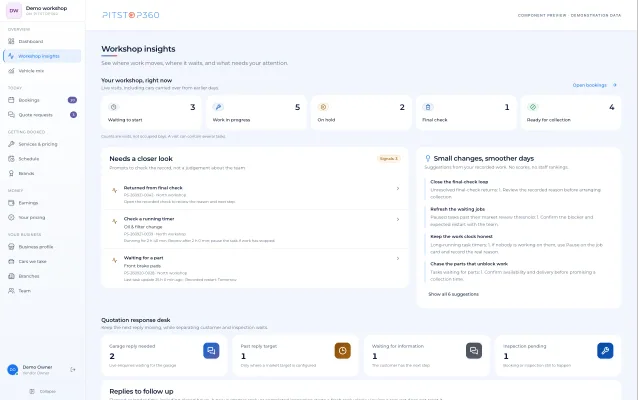Click the orange Past reply target clock icon
The image size is (640, 400).
[x=342, y=351]
